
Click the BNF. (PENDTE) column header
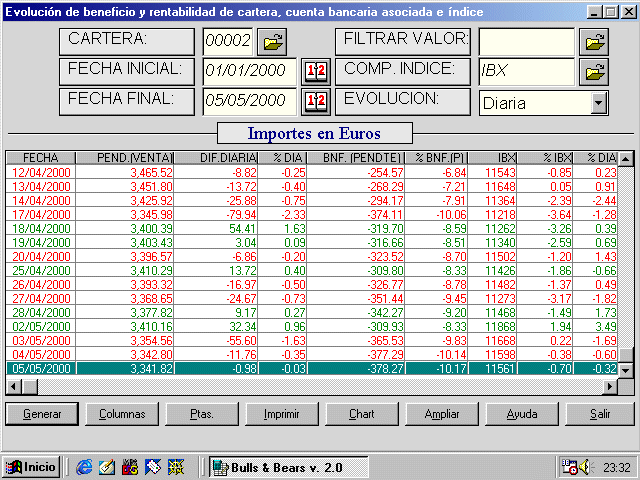tap(356, 158)
